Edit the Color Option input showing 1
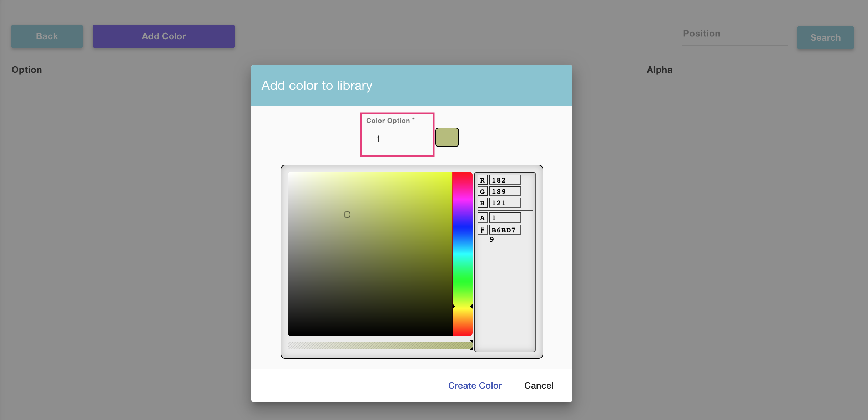Viewport: 868px width, 420px height. (399, 139)
